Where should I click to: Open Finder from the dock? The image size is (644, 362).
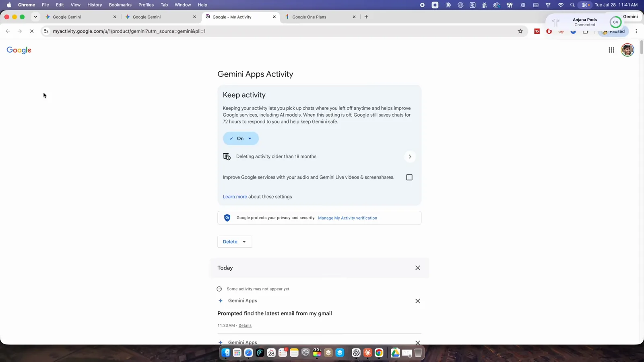(226, 353)
